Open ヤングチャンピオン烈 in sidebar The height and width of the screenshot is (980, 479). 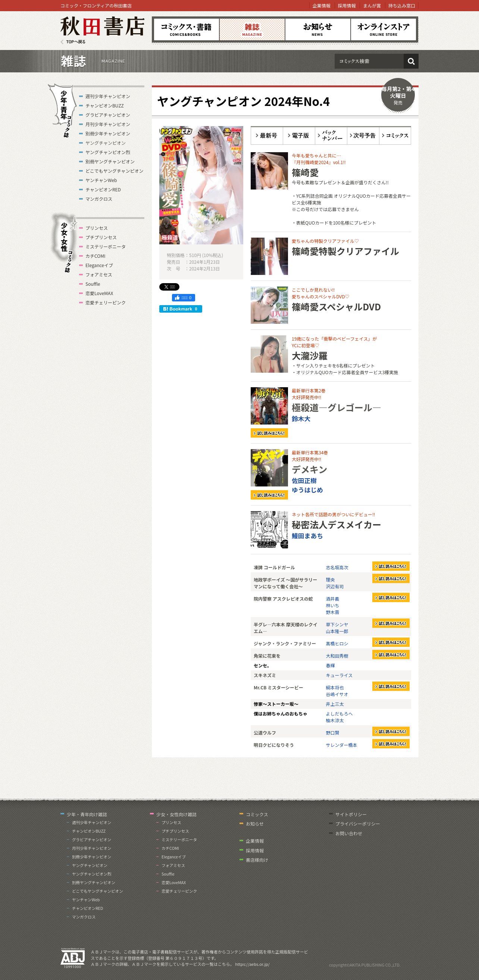[108, 153]
